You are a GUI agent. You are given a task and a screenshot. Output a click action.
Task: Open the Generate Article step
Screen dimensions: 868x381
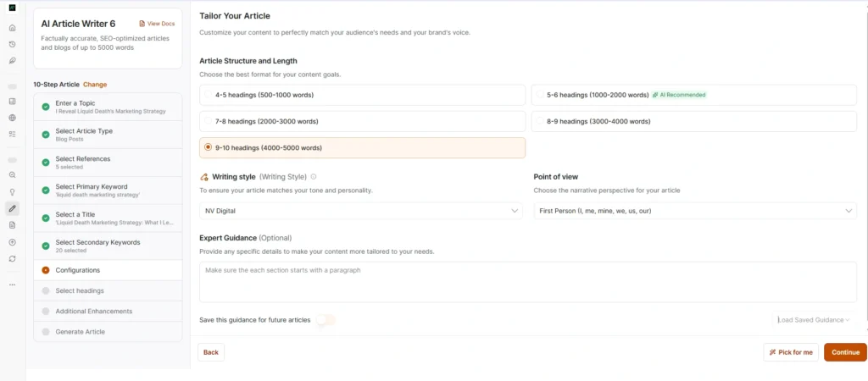[108, 332]
